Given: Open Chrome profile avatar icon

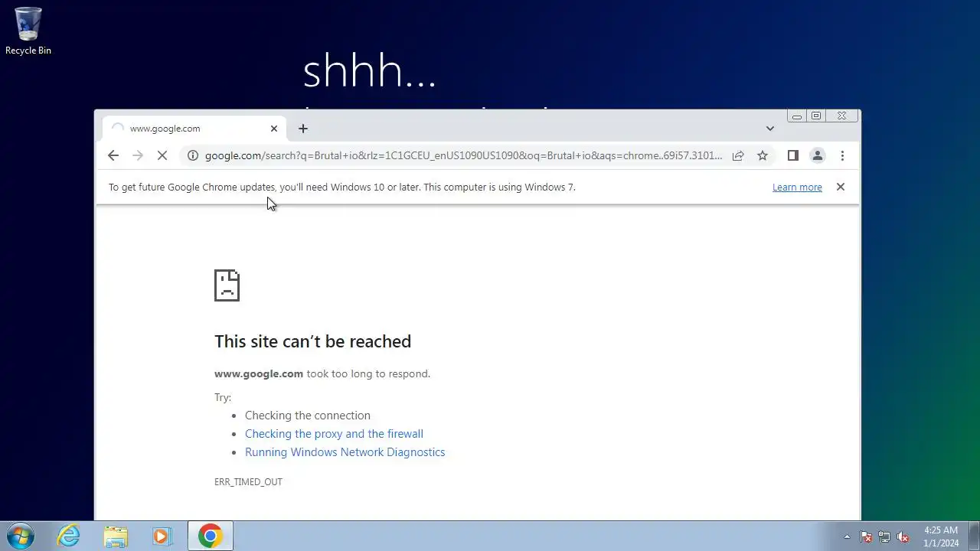Looking at the screenshot, I should click(818, 155).
